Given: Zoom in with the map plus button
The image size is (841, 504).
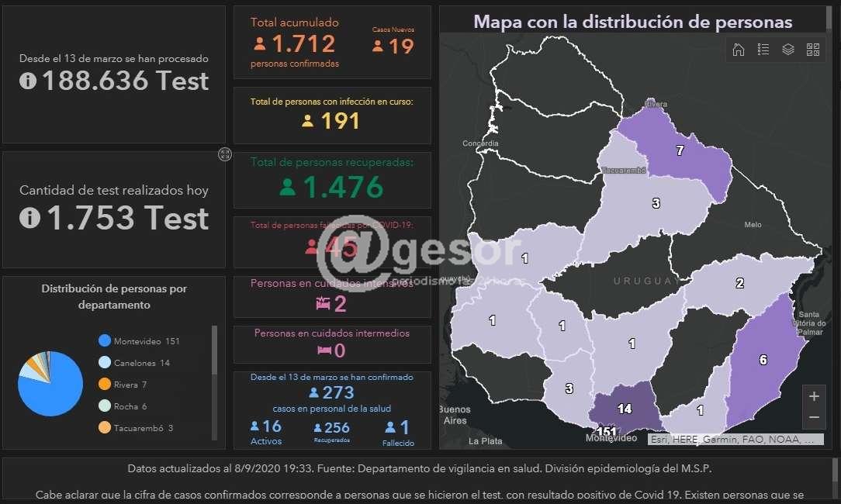Looking at the screenshot, I should coord(814,396).
